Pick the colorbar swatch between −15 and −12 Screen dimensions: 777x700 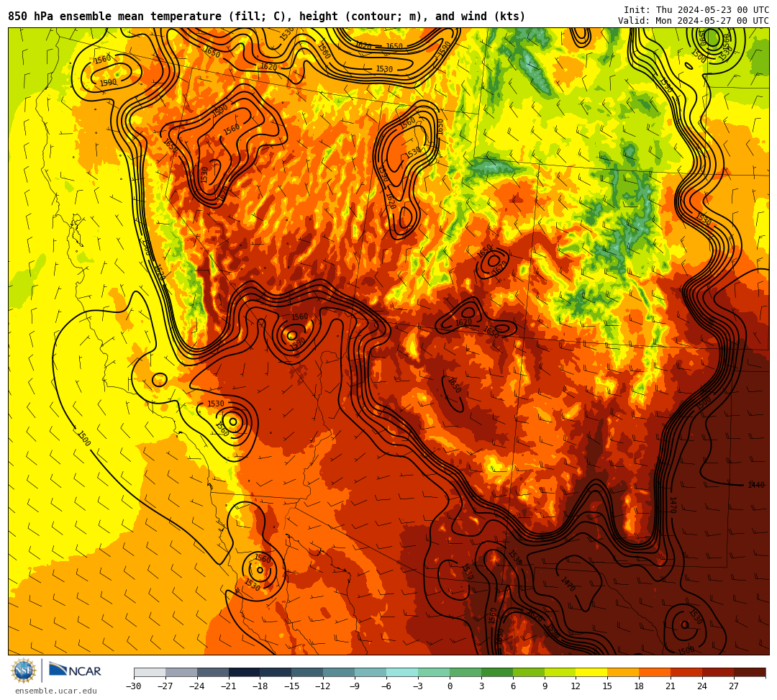point(308,672)
